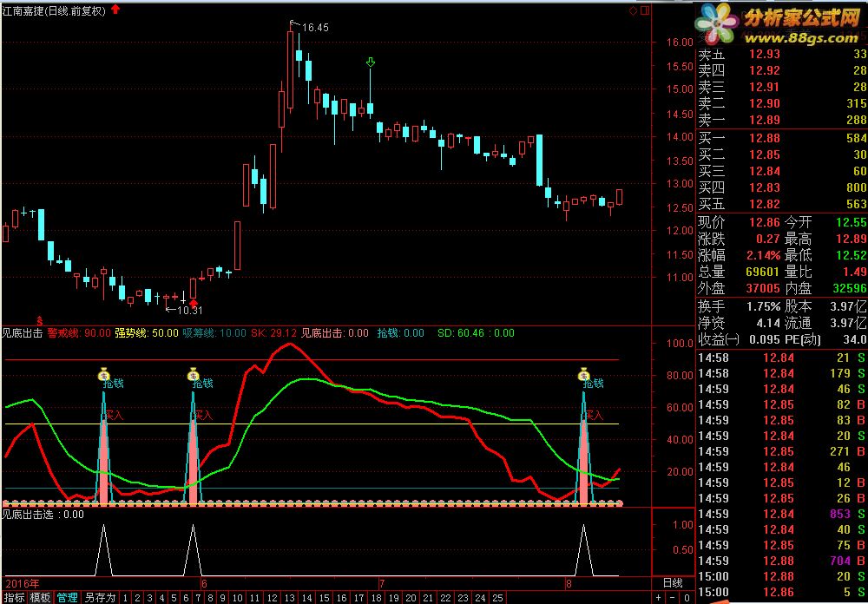
Task: Switch to template tab 25
Action: tap(497, 598)
